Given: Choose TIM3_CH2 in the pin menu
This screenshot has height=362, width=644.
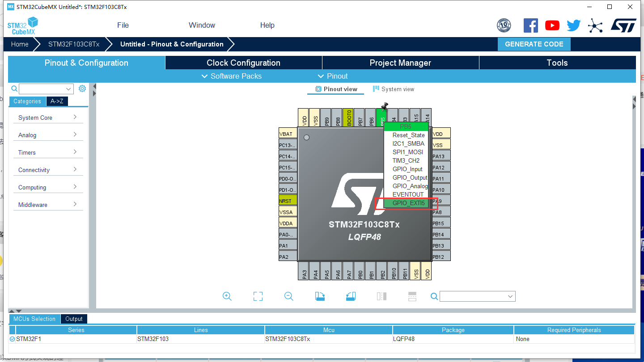Looking at the screenshot, I should (407, 160).
